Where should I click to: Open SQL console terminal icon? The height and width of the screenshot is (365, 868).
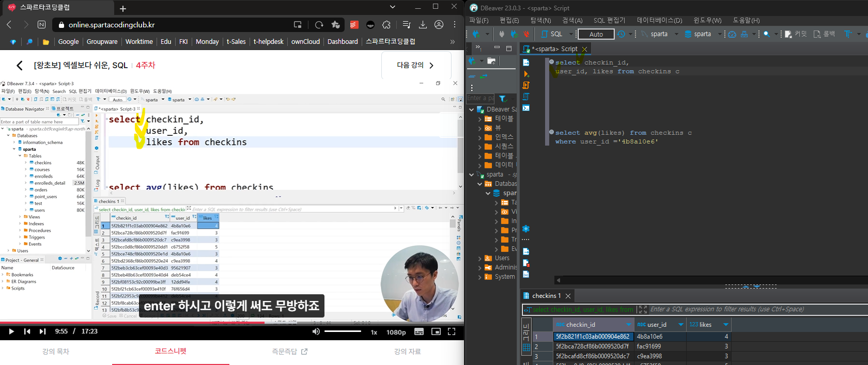click(x=526, y=108)
